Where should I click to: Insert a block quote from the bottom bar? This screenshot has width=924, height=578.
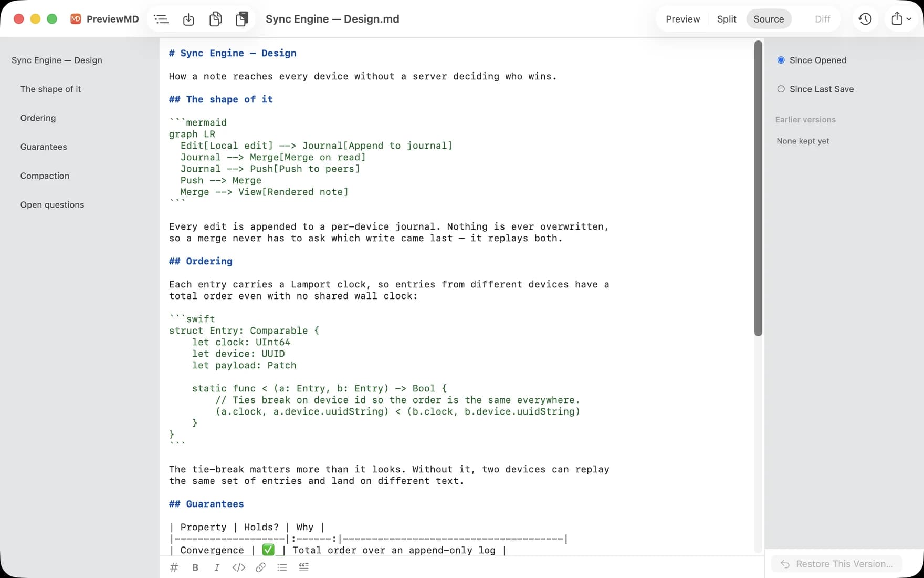click(x=304, y=567)
